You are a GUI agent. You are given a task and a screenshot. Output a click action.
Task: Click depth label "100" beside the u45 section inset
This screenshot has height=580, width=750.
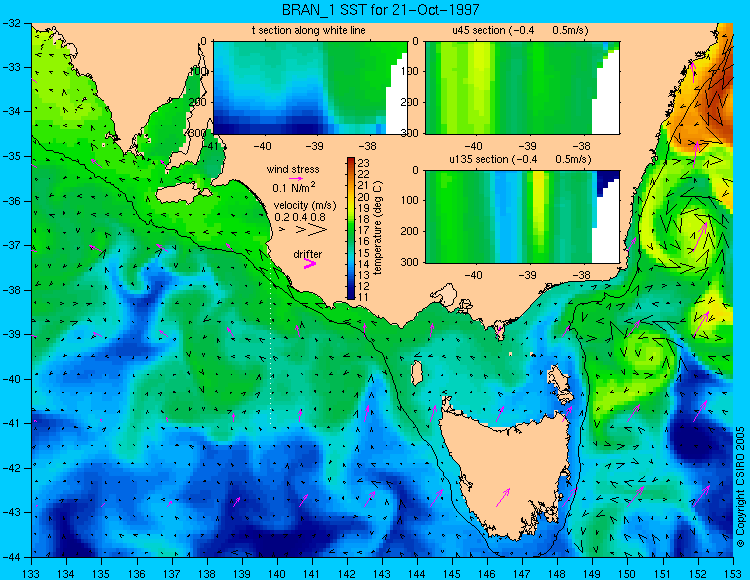pyautogui.click(x=411, y=71)
